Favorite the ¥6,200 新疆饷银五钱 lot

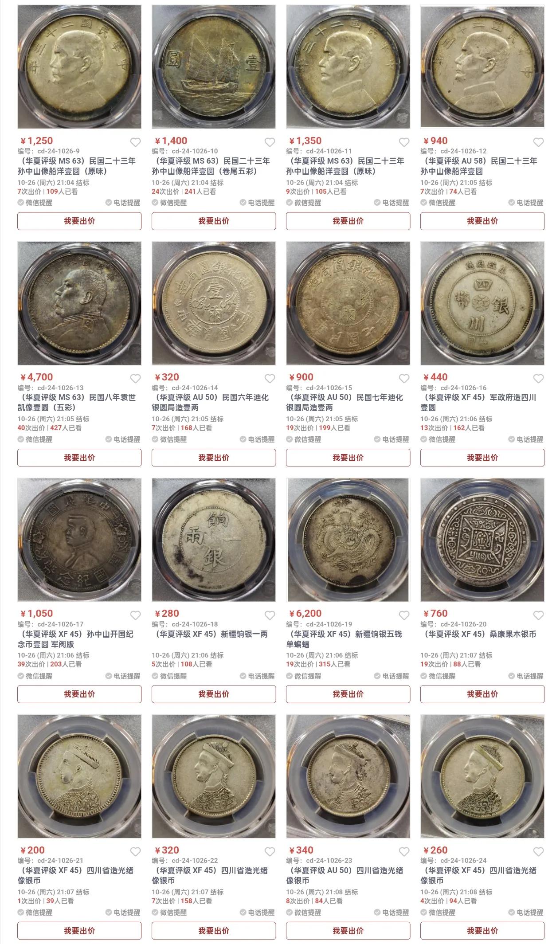404,615
